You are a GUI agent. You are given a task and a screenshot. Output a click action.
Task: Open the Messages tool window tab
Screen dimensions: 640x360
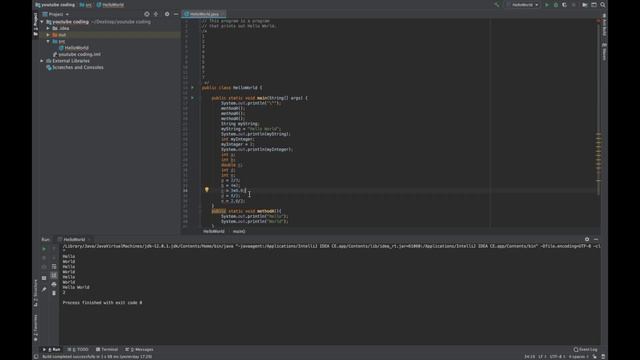(x=139, y=349)
